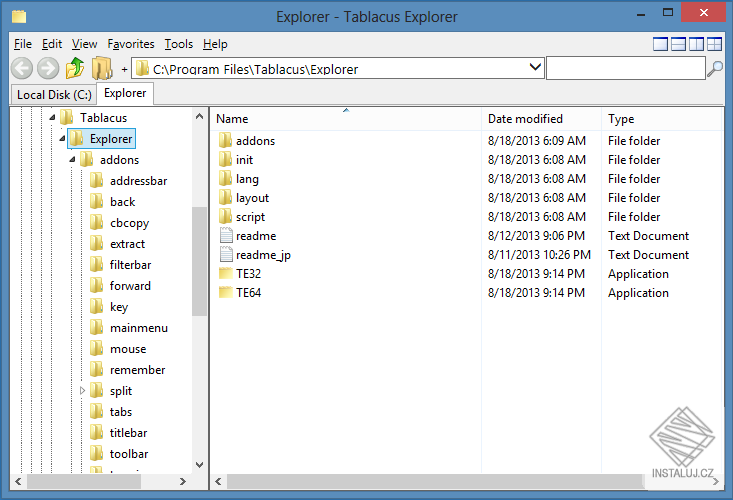Click addons folder icon in file list

coord(225,140)
